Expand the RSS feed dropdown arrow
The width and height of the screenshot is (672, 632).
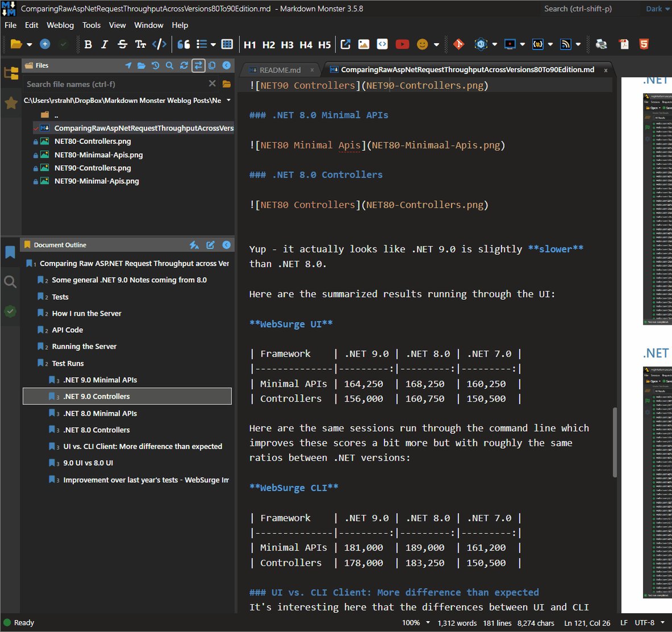[578, 44]
